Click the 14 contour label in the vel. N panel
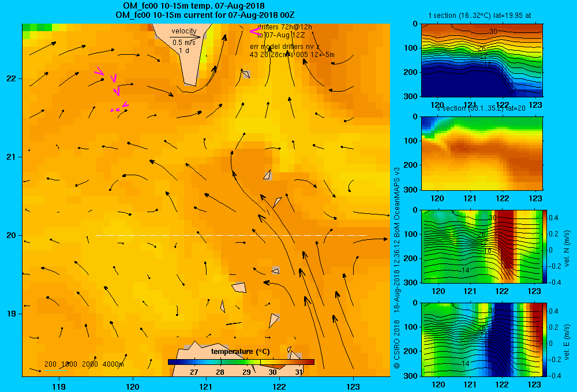Viewport: 577px width, 392px height. [466, 270]
